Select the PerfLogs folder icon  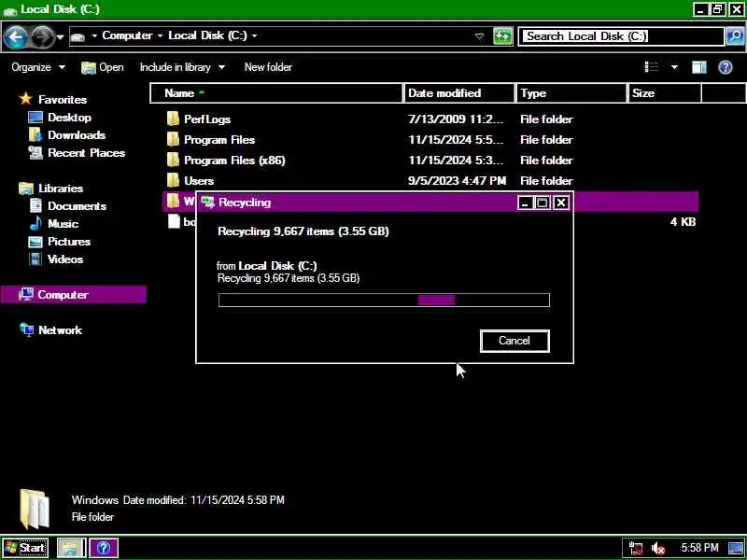pyautogui.click(x=174, y=119)
